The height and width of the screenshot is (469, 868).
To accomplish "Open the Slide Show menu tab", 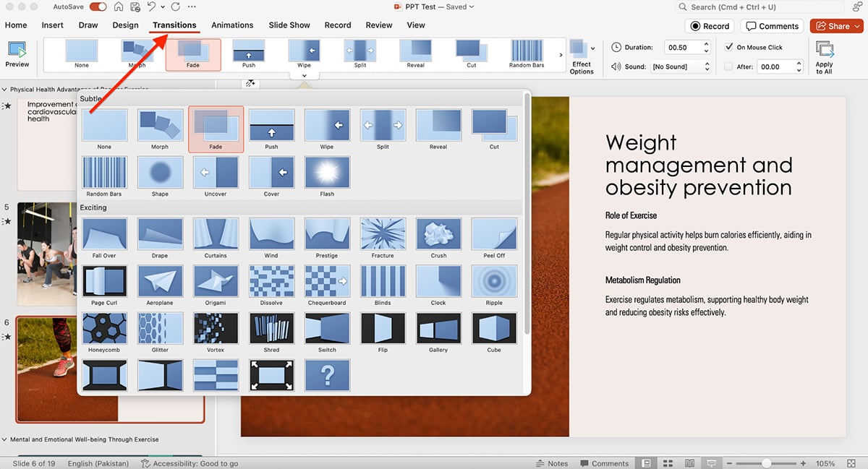I will (289, 25).
